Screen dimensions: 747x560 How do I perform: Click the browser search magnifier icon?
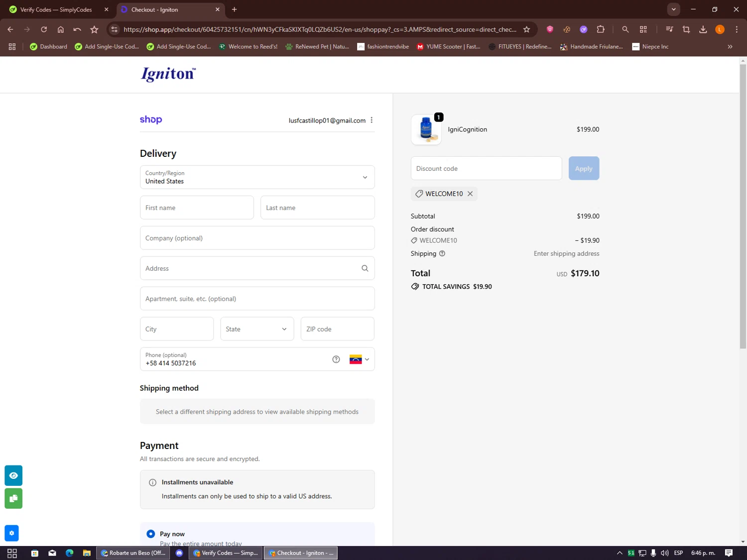tap(625, 29)
